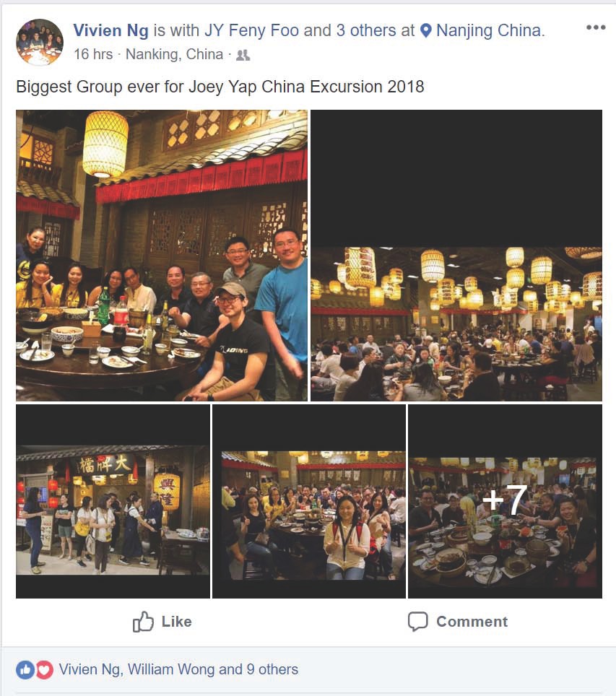Click the thumbs-up Like icon
616x696 pixels.
click(143, 622)
